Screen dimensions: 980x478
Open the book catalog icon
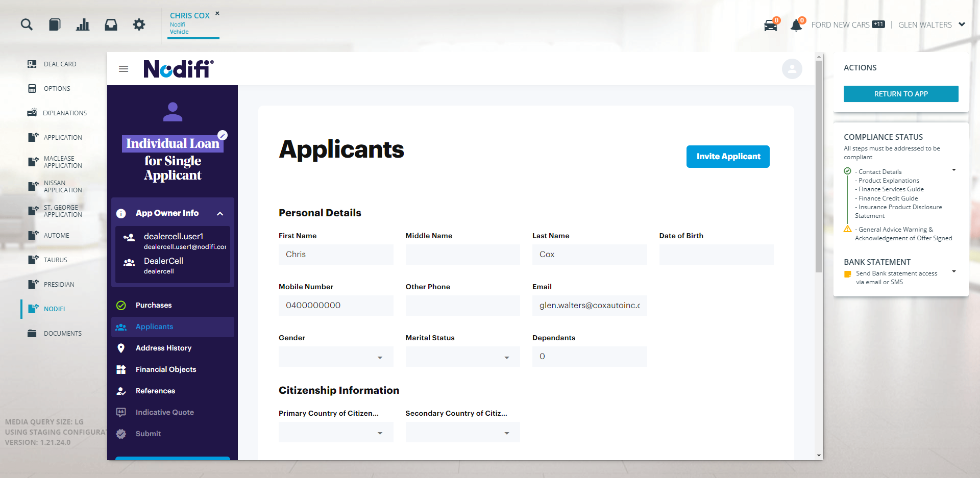pos(55,24)
